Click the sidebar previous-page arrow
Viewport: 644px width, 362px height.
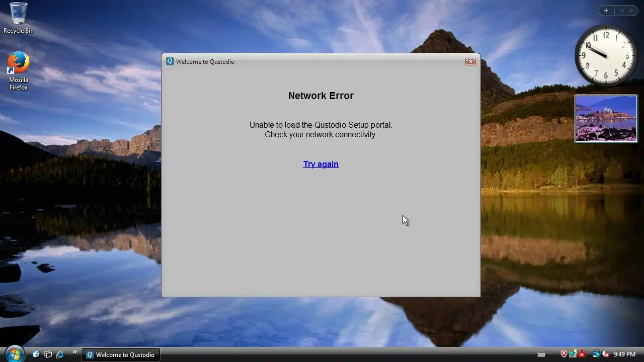coord(622,11)
